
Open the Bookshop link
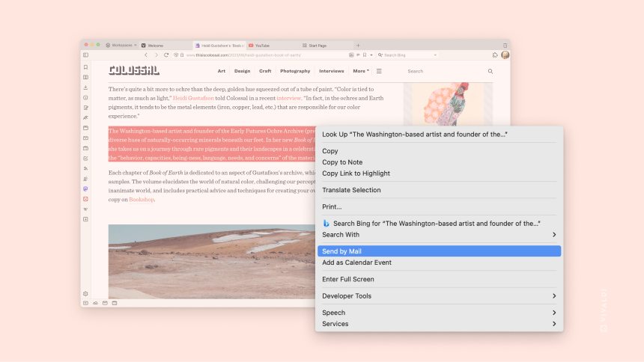[x=142, y=200]
